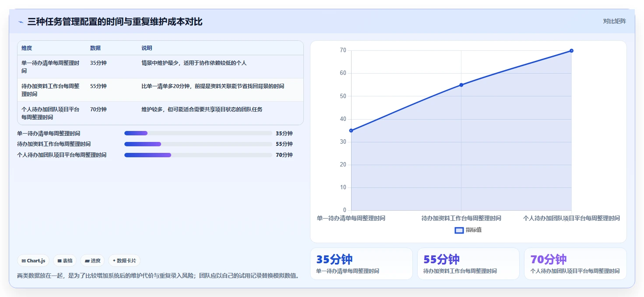Open the 35分钟 data card
The height and width of the screenshot is (297, 644).
361,264
